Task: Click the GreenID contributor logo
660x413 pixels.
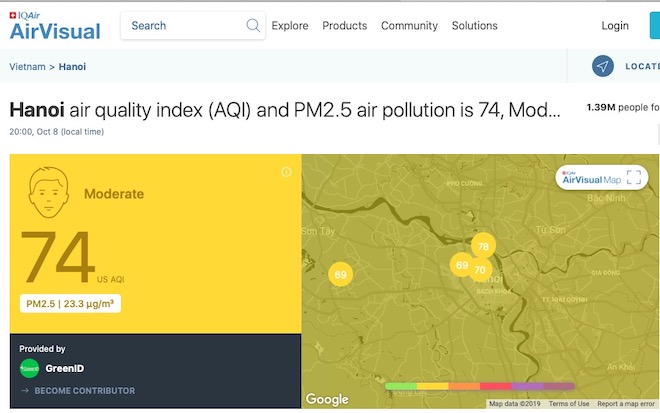Action: [31, 368]
